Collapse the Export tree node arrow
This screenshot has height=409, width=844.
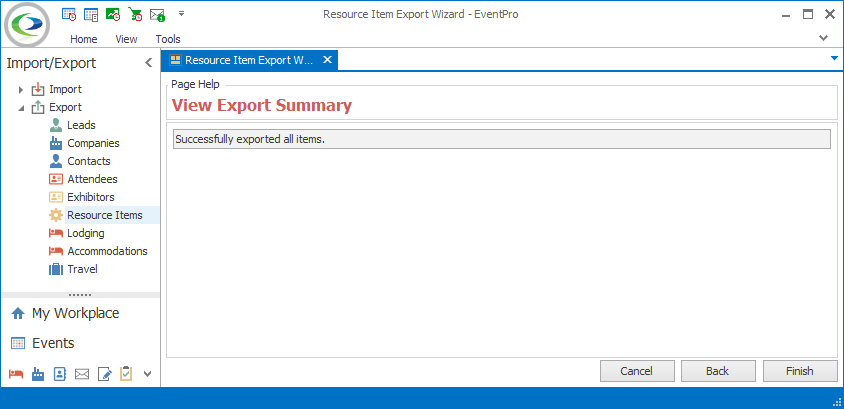tap(21, 108)
